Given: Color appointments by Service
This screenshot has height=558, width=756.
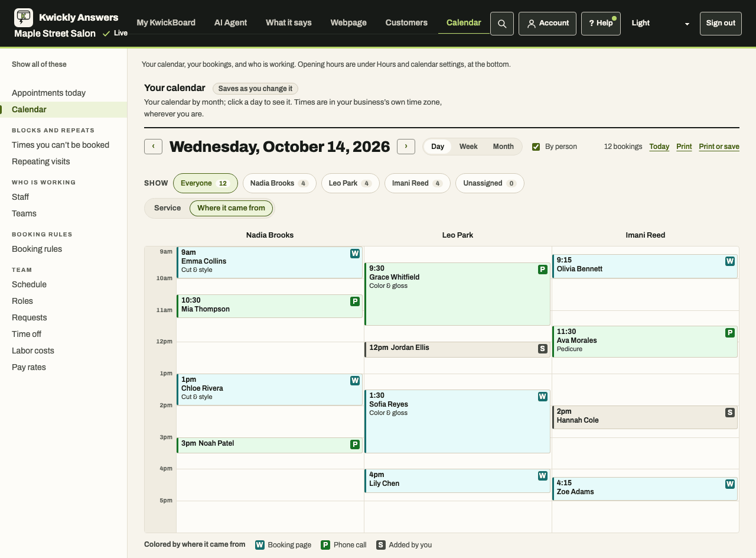Looking at the screenshot, I should 168,208.
